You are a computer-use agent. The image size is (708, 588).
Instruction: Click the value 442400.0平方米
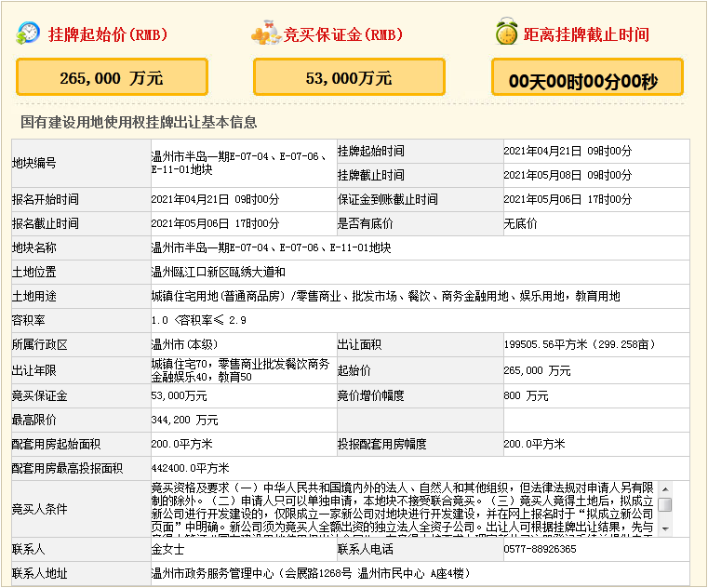pyautogui.click(x=190, y=468)
